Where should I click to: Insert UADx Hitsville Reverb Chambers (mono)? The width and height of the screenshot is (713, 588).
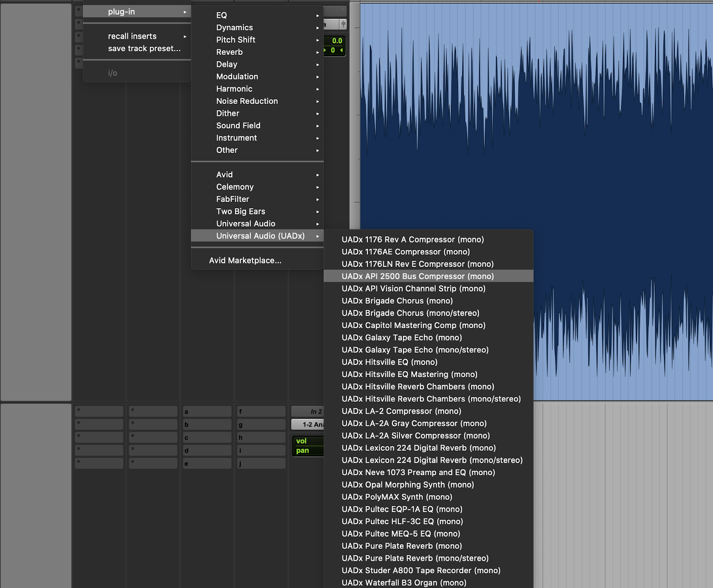click(x=428, y=387)
